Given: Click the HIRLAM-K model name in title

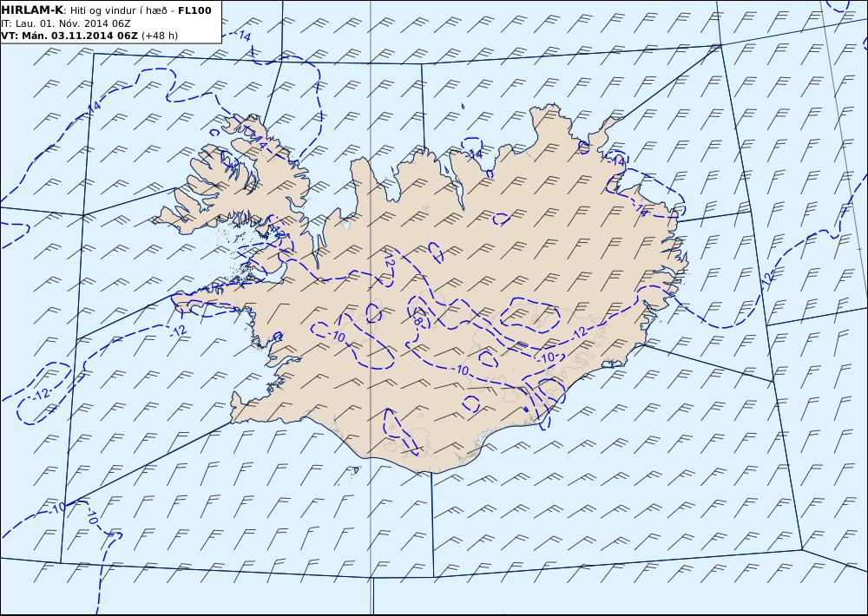Looking at the screenshot, I should [32, 10].
